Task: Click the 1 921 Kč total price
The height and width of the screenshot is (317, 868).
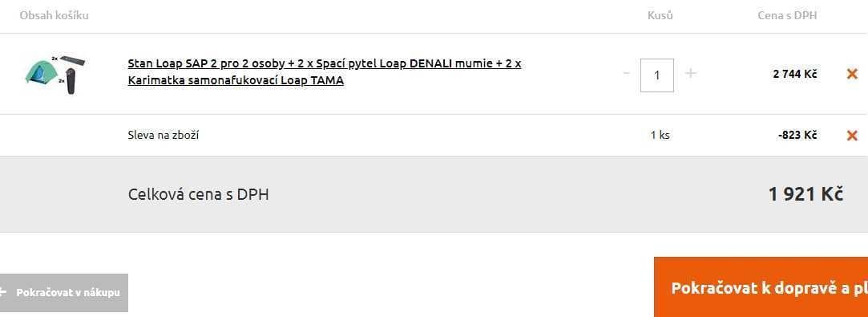Action: 805,194
